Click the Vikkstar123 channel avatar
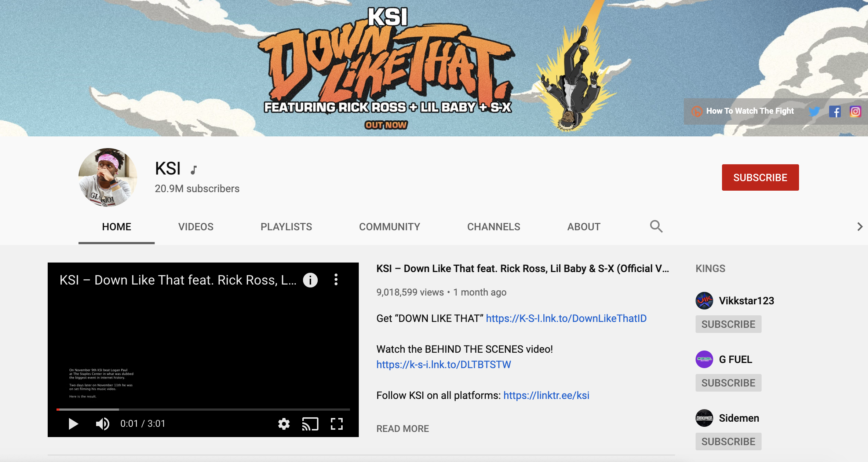The image size is (868, 462). coord(704,301)
